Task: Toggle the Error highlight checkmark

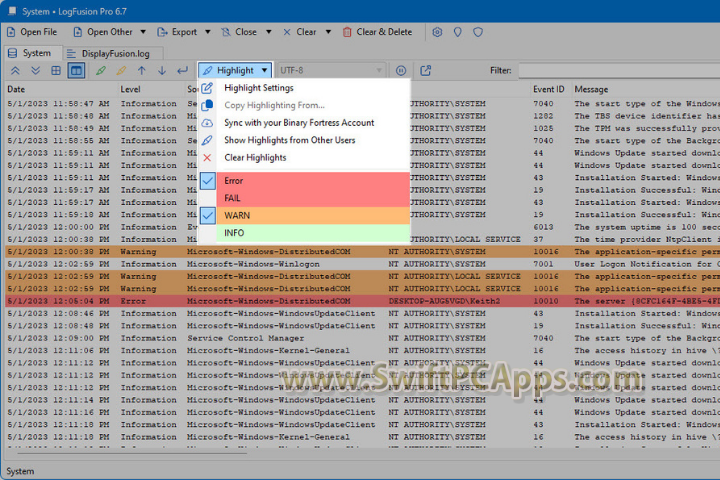Action: coord(208,181)
